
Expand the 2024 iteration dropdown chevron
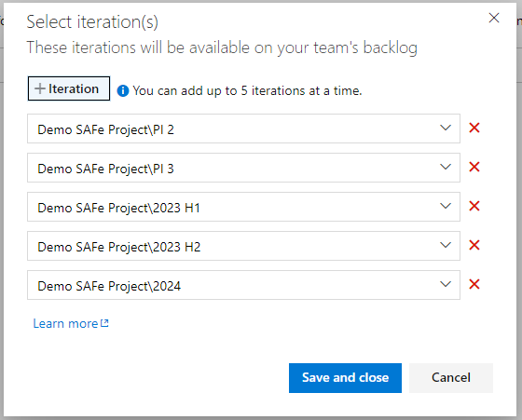coord(446,284)
